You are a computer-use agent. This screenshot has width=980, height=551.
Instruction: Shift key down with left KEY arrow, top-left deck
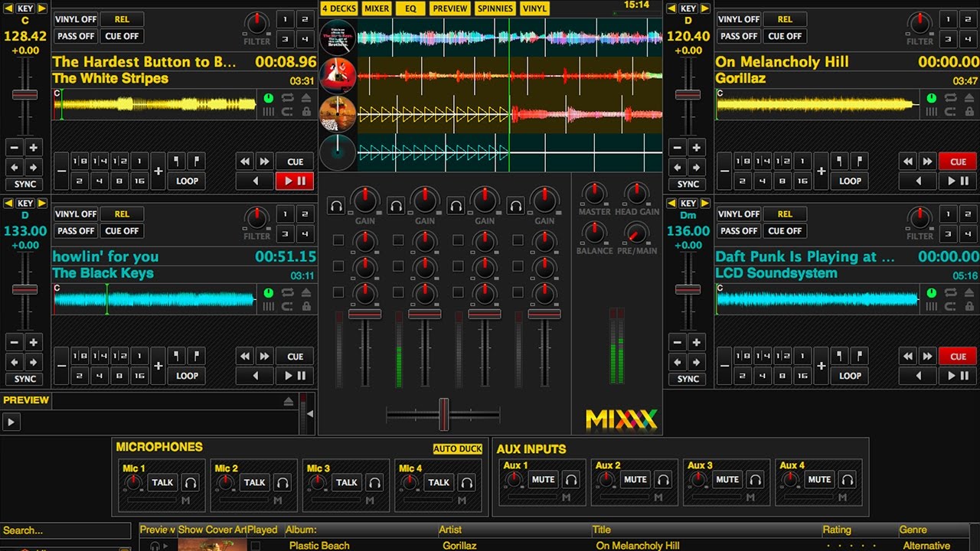8,8
